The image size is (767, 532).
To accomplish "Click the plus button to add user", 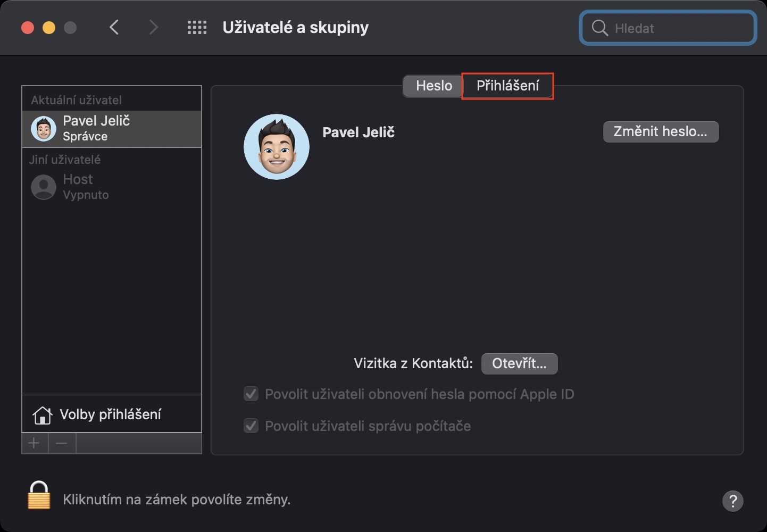I will pyautogui.click(x=35, y=443).
